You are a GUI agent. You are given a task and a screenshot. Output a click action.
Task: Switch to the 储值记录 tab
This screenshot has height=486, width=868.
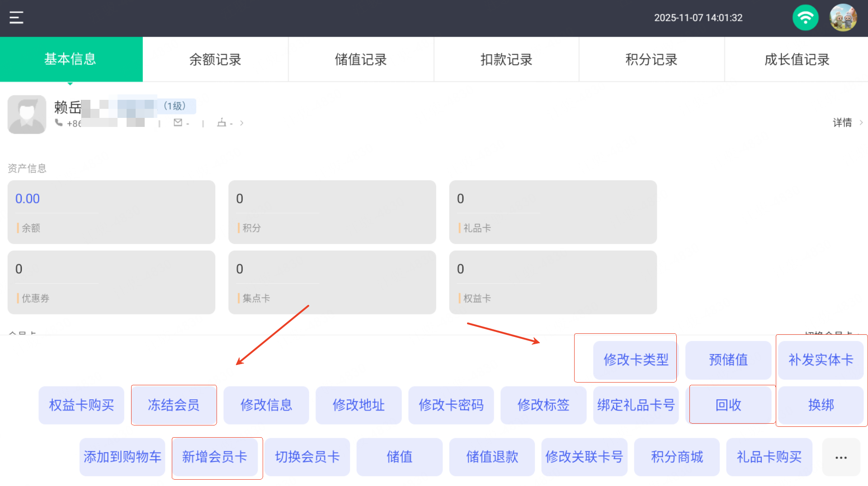click(x=361, y=59)
